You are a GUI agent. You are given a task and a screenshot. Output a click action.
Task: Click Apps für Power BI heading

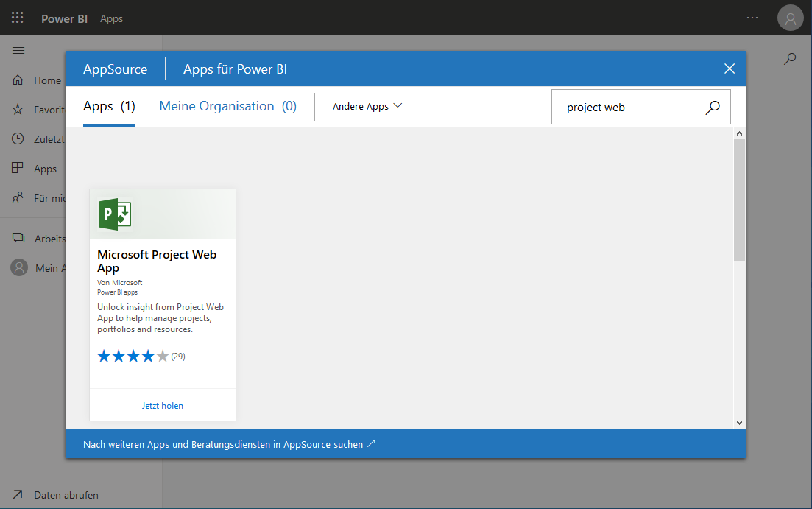click(235, 69)
